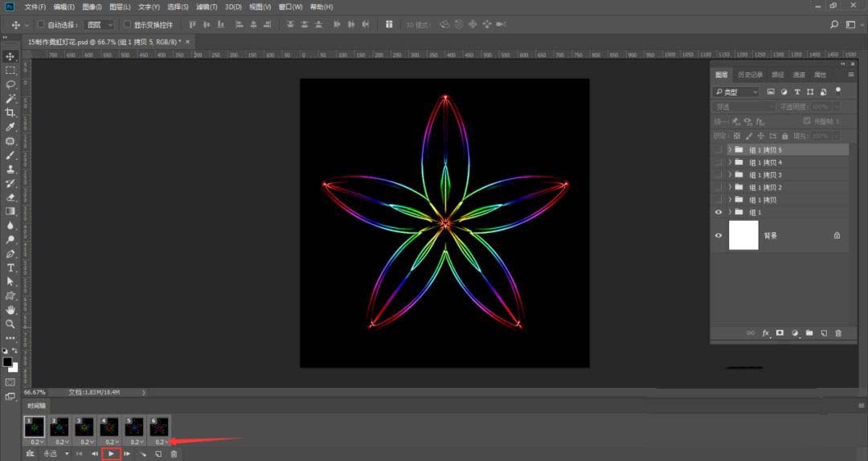Show the 组 1 拷贝 group
This screenshot has height=461, width=868.
[x=719, y=200]
